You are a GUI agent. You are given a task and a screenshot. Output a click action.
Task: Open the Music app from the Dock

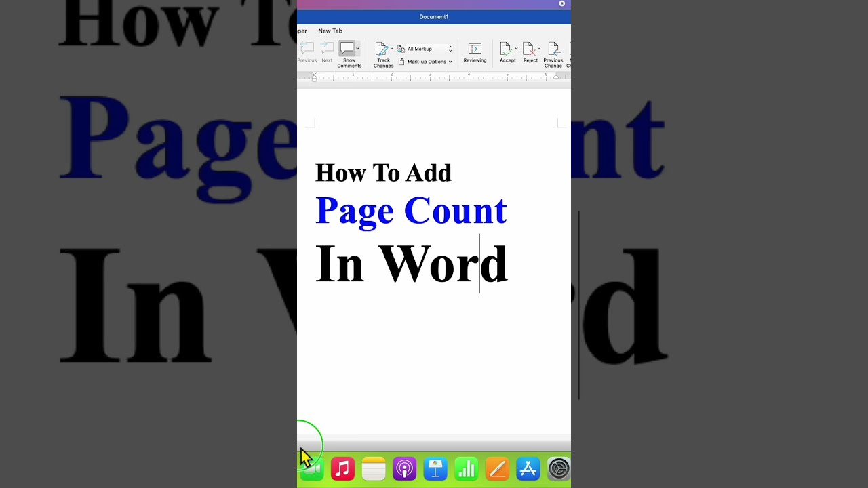[x=342, y=468]
